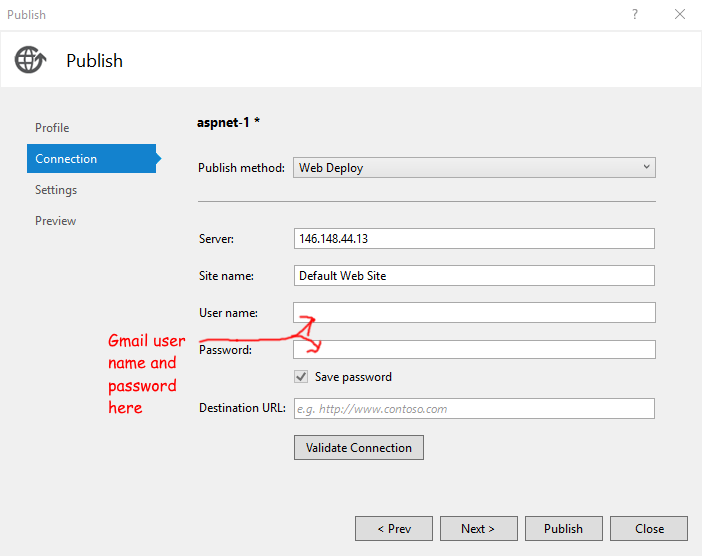This screenshot has width=702, height=556.
Task: Focus the Server input field
Action: coord(474,239)
